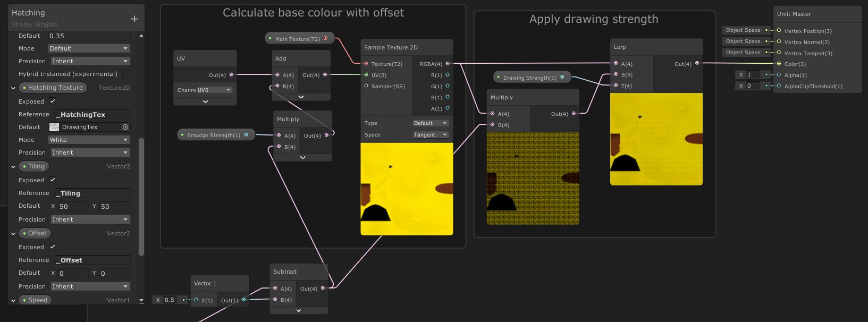This screenshot has width=868, height=322.
Task: Click the _Tiling Reference input field
Action: coord(92,193)
